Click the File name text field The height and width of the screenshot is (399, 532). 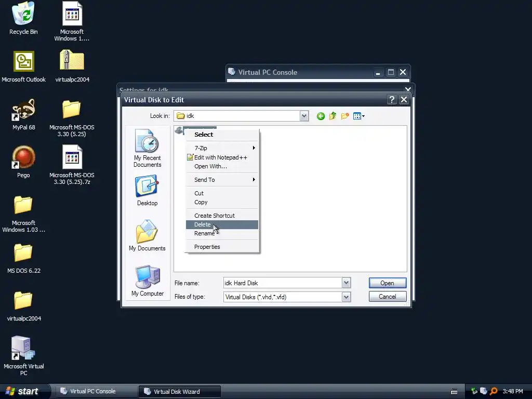pos(283,283)
